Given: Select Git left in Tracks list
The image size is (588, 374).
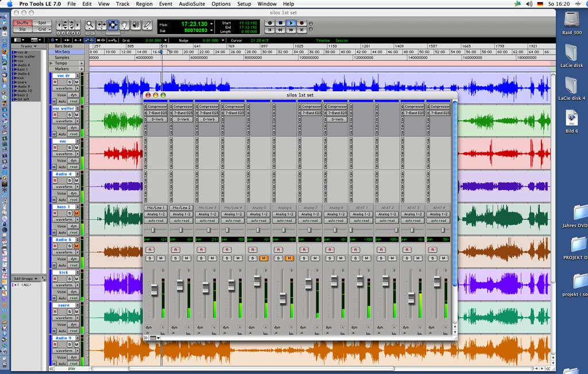Looking at the screenshot, I should [x=23, y=99].
